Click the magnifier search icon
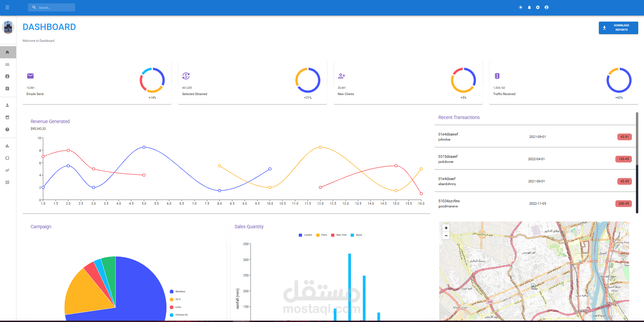The height and width of the screenshot is (322, 644). pyautogui.click(x=34, y=7)
